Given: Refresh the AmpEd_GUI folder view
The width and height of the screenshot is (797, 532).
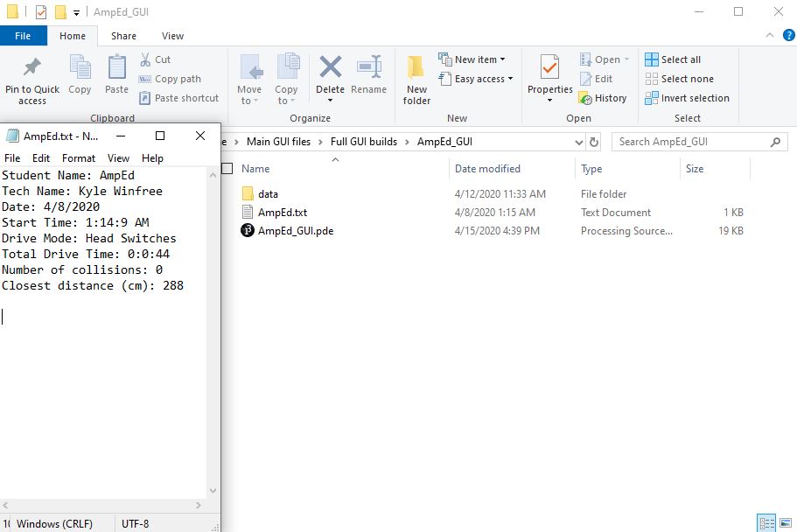Looking at the screenshot, I should click(595, 142).
